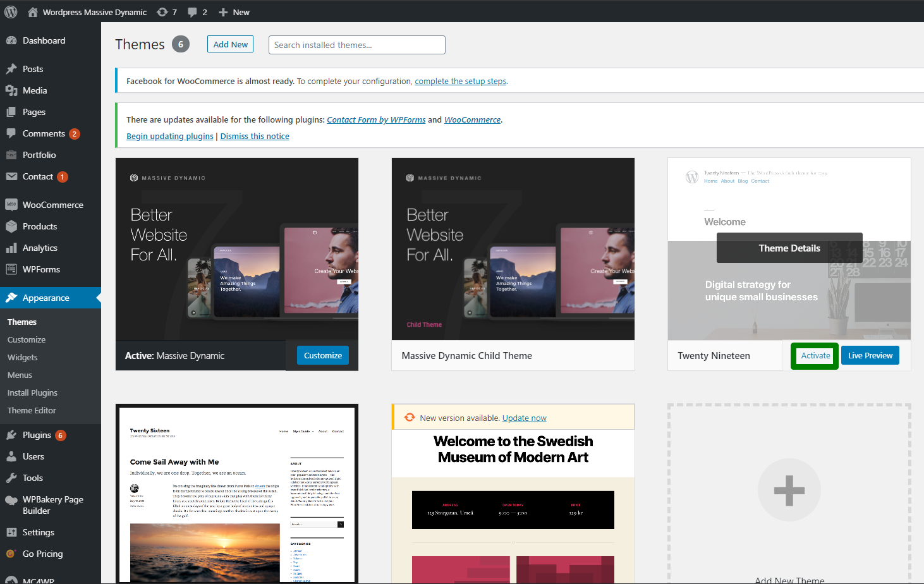The height and width of the screenshot is (584, 924).
Task: Click the Pages icon in sidebar
Action: [11, 112]
